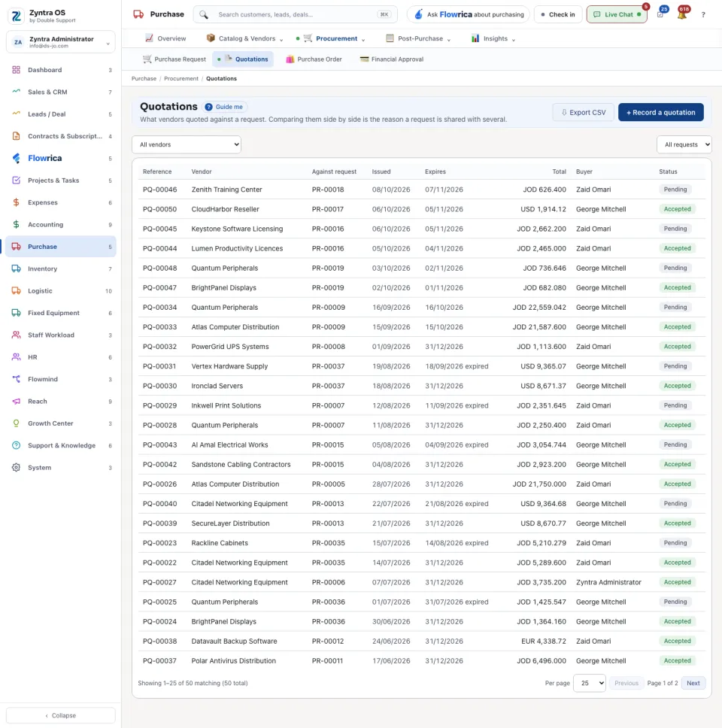Screen dimensions: 722x728
Task: Click the Accepted status of PQ-00044
Action: pos(677,248)
